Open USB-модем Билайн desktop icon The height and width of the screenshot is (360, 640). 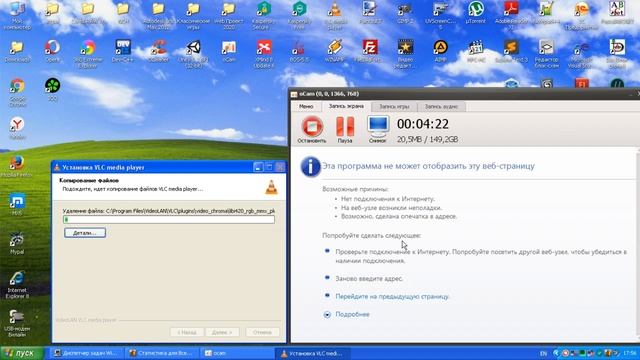pos(17,323)
